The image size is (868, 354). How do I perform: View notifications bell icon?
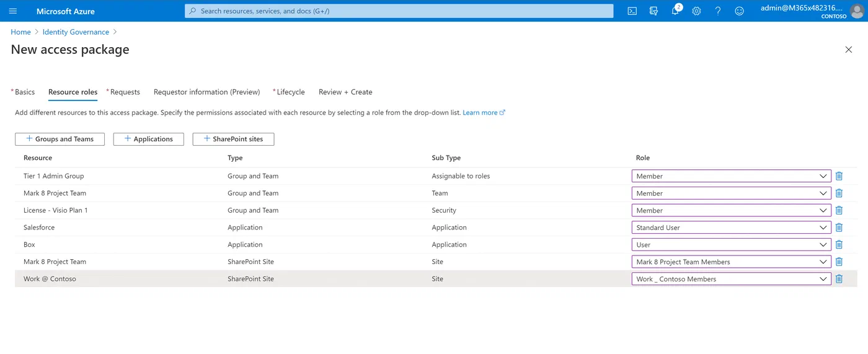tap(675, 11)
